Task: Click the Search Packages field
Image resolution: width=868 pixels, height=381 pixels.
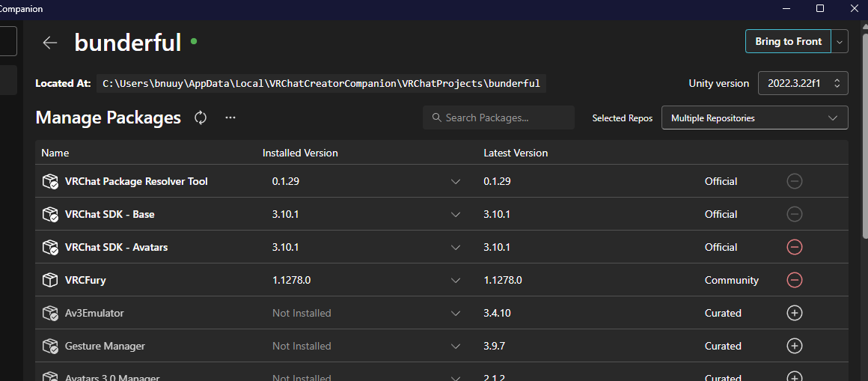Action: (499, 118)
